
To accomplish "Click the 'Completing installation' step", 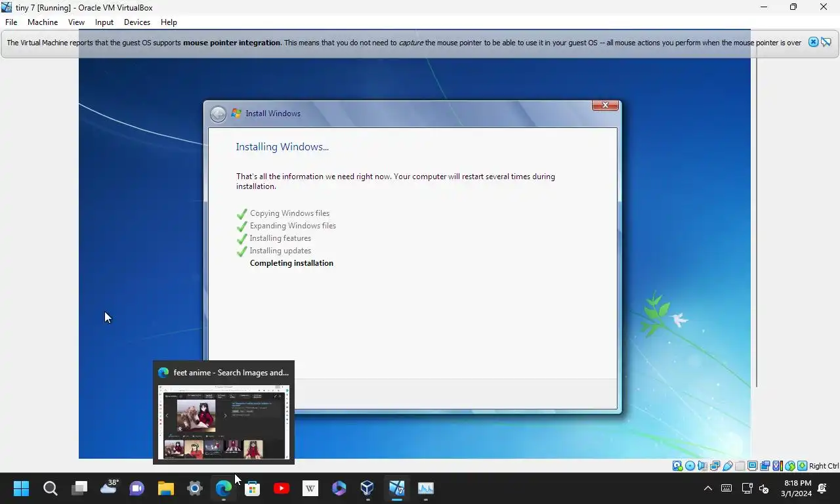I will [x=291, y=263].
